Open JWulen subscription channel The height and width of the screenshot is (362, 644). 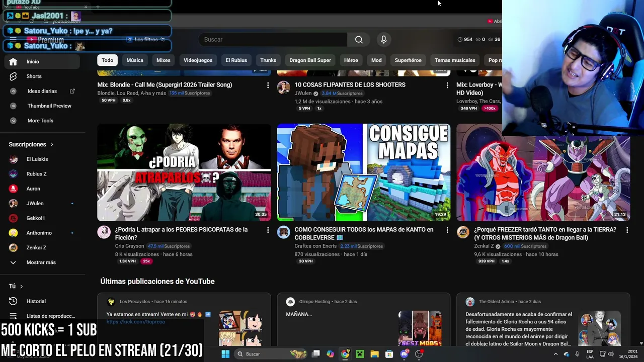(x=42, y=203)
